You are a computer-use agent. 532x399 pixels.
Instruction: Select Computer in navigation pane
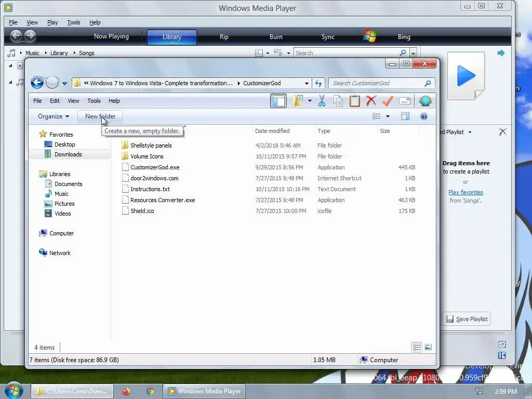click(x=61, y=233)
